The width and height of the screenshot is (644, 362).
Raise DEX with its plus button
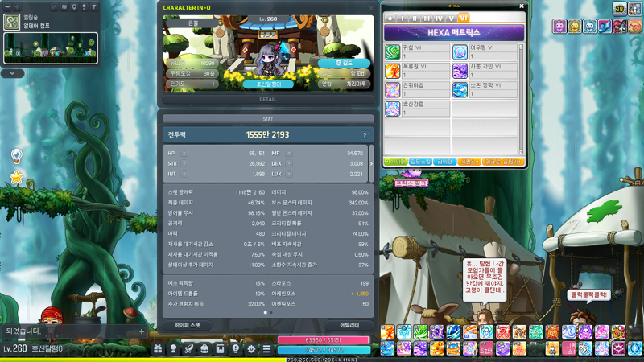289,163
